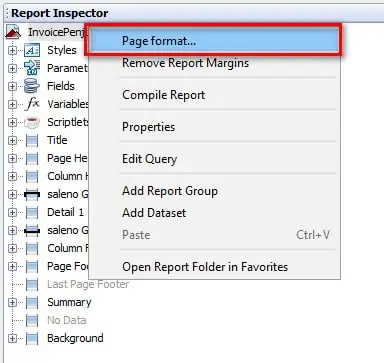The image size is (384, 363).
Task: Expand the Column Footer band
Action: click(12, 248)
